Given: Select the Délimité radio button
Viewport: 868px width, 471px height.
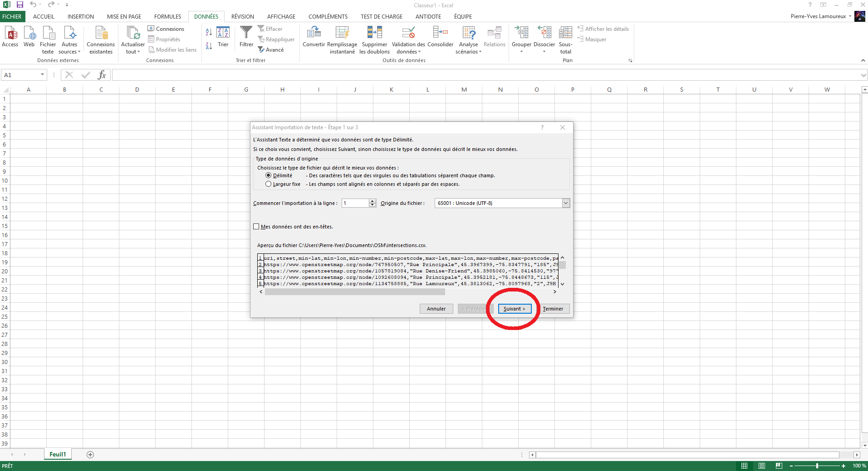Looking at the screenshot, I should [269, 175].
